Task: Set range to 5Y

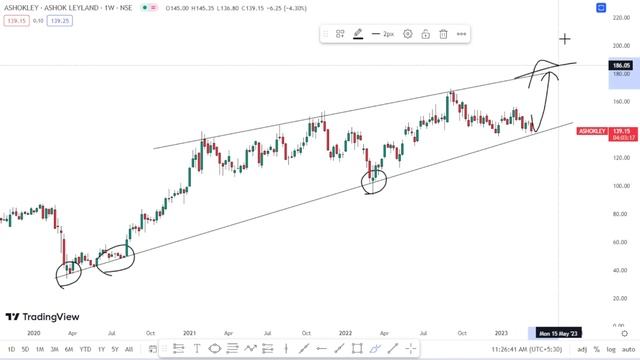Action: click(115, 349)
